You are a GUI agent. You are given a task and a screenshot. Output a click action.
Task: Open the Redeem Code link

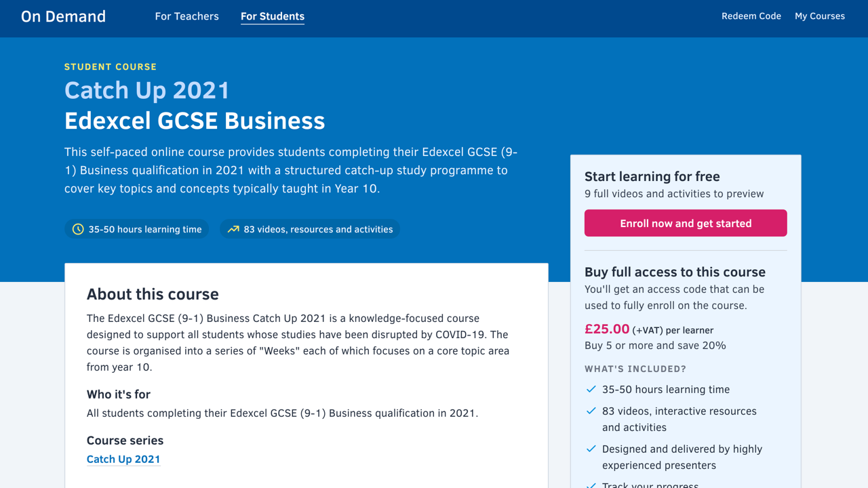click(751, 16)
